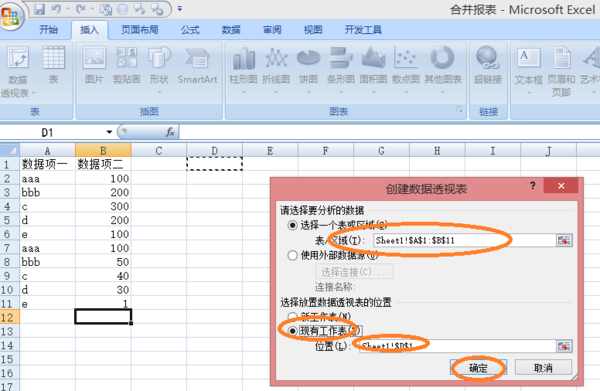Insert a Table (表)

click(53, 65)
